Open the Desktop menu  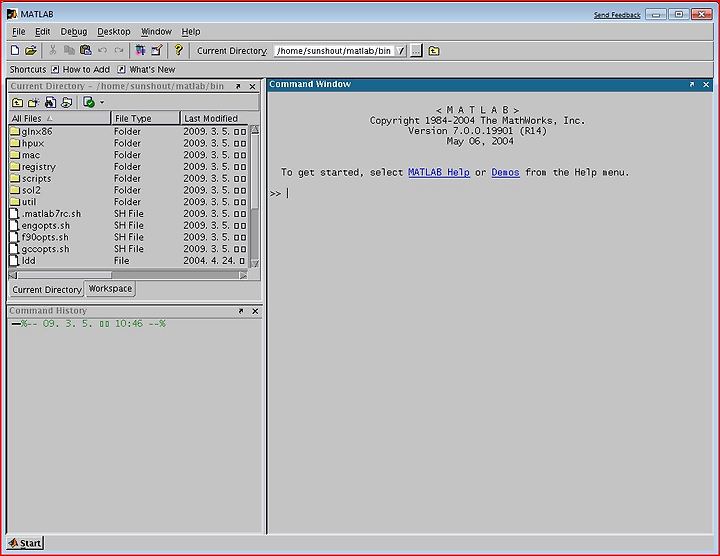pos(113,32)
